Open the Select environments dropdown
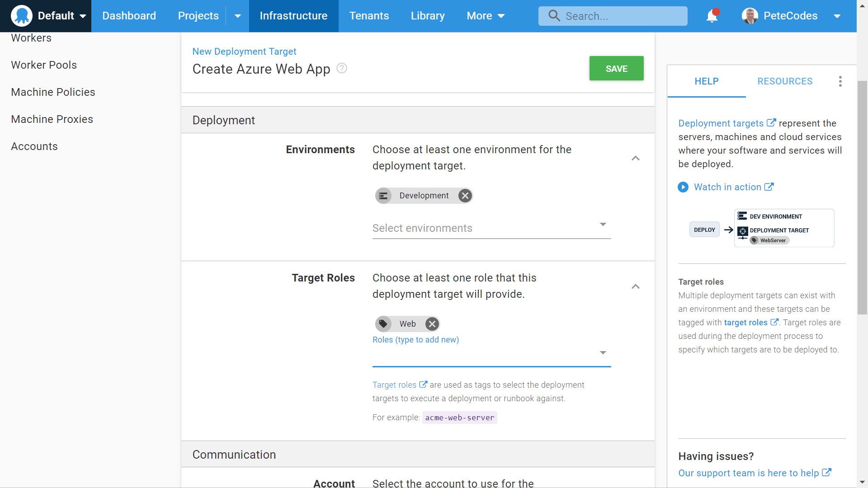This screenshot has height=488, width=868. (x=491, y=228)
